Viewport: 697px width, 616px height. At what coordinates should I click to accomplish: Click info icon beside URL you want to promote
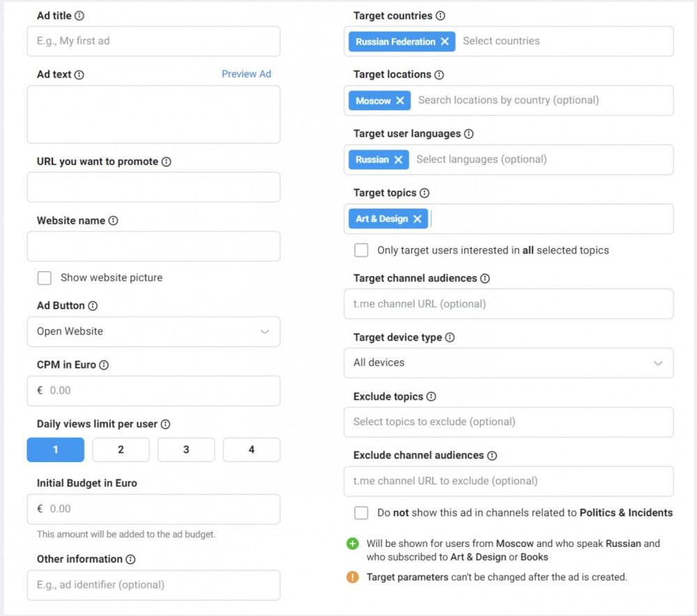coord(167,162)
